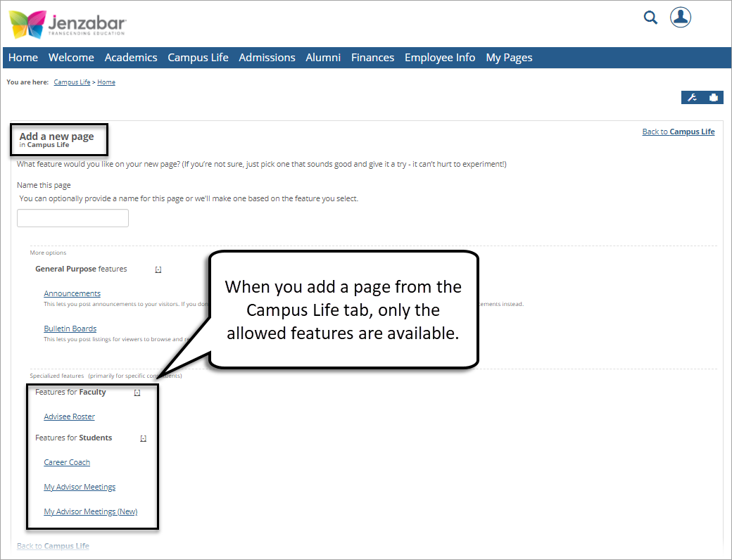Click the wrench admin tools icon
This screenshot has width=732, height=560.
[x=692, y=98]
